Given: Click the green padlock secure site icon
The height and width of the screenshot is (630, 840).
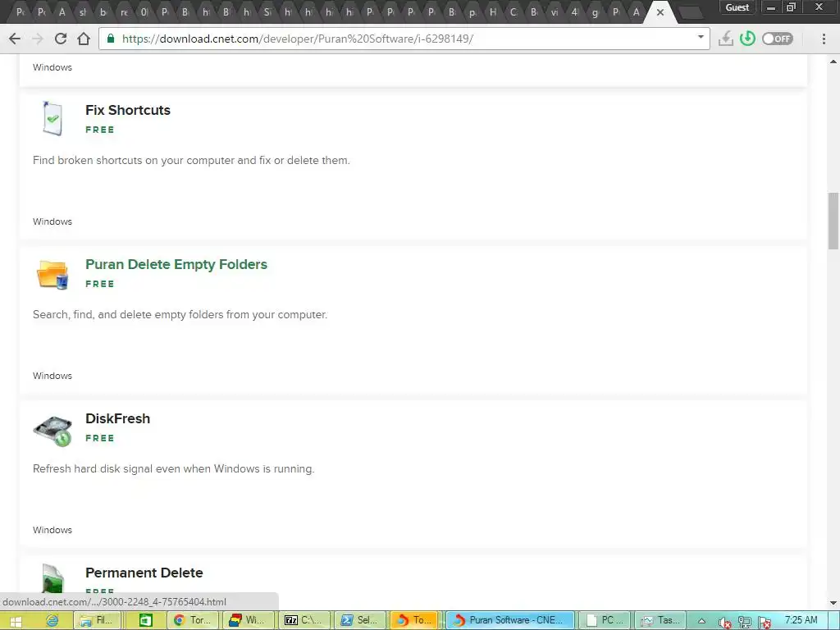Looking at the screenshot, I should coord(111,39).
